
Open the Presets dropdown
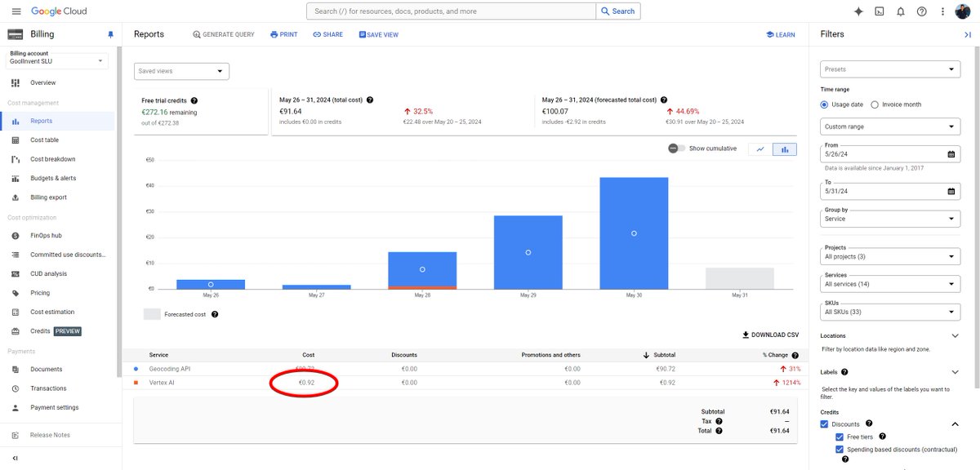pos(890,69)
